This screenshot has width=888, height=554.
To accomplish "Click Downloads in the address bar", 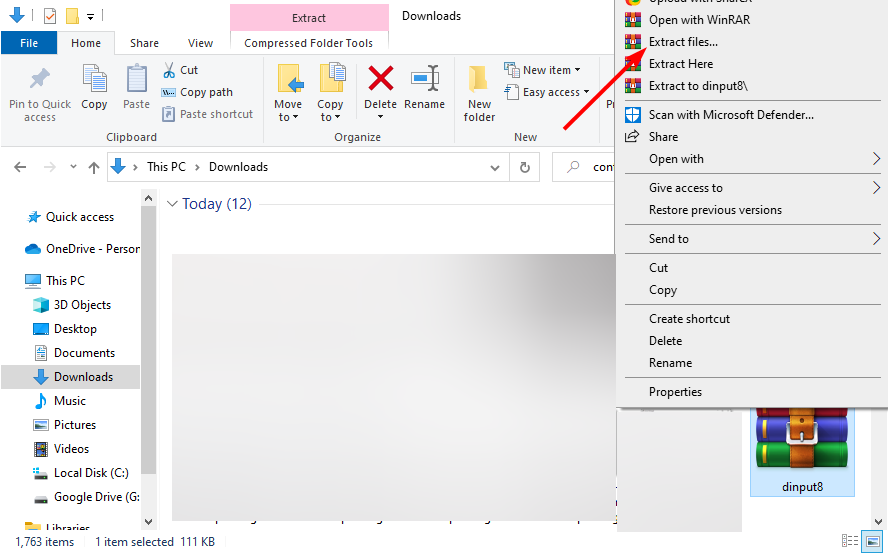I will coord(238,167).
